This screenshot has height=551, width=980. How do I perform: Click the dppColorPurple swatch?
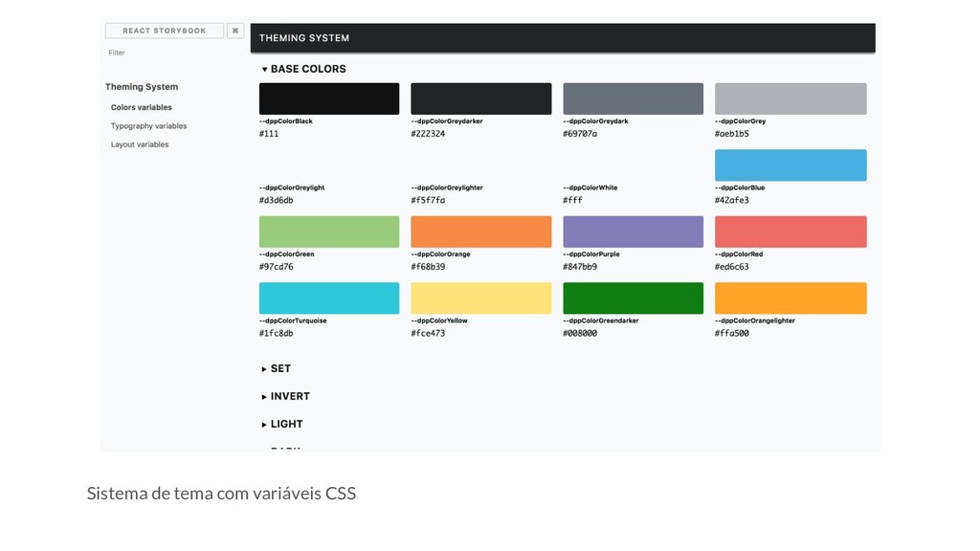pos(633,231)
